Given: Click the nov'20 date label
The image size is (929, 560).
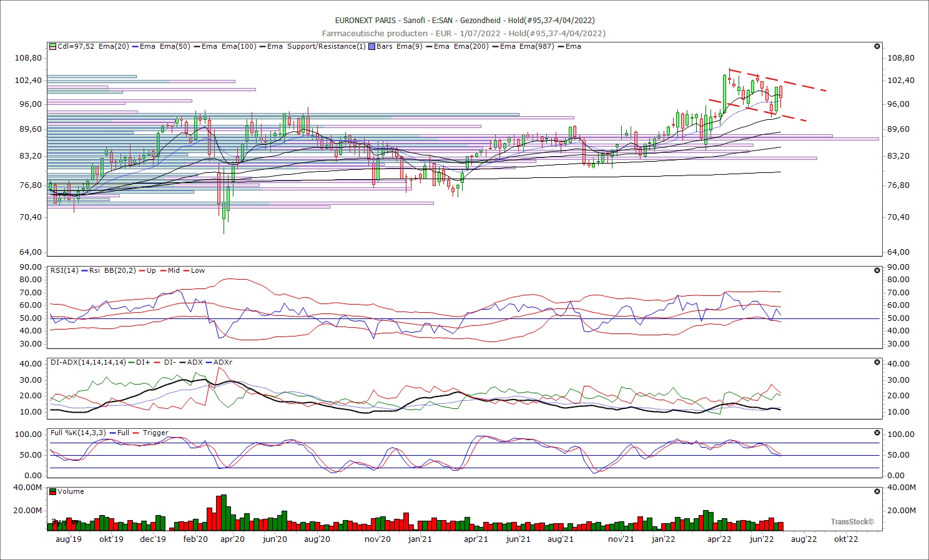Looking at the screenshot, I should pos(378,539).
